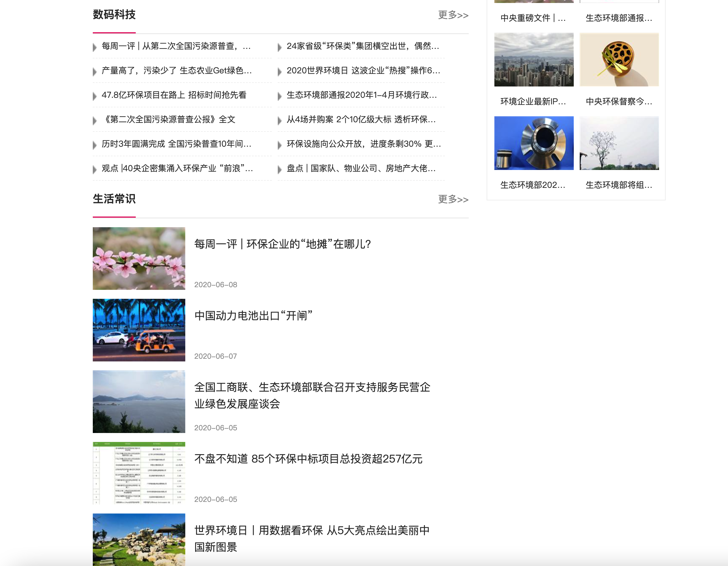Open headline 全国工商联、生态环境部联合召开支持服务民营企业
The image size is (728, 566).
tap(312, 395)
